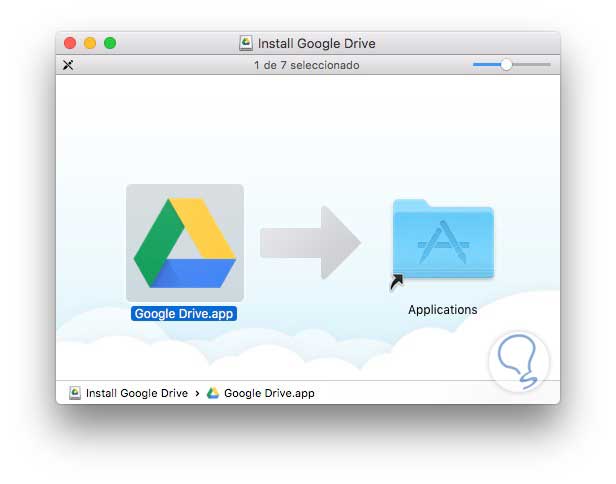Select the Google Drive.app icon
Screen dimensions: 616x484
click(185, 243)
